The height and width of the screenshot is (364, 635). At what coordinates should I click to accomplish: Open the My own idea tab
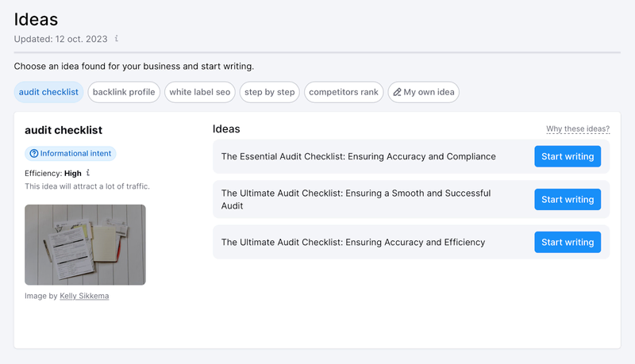(x=424, y=92)
